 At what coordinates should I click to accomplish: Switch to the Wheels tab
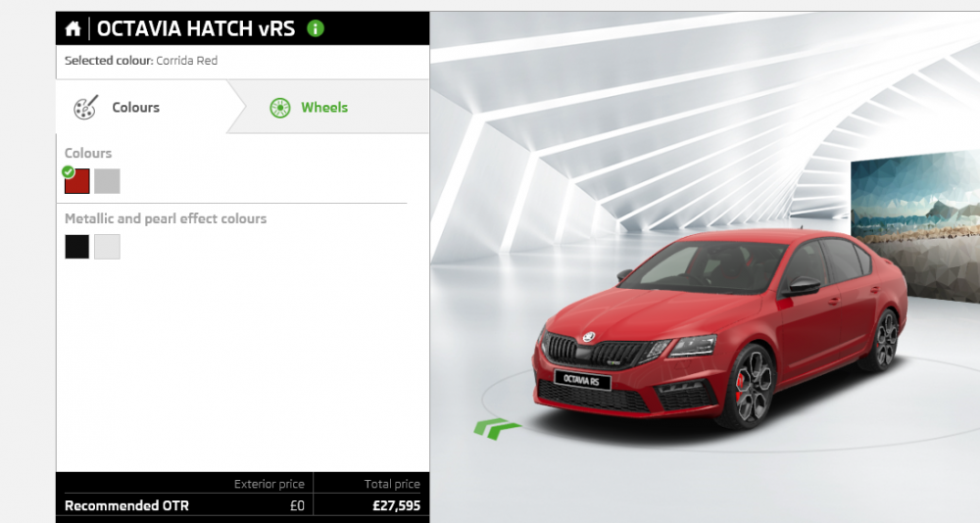pos(327,107)
